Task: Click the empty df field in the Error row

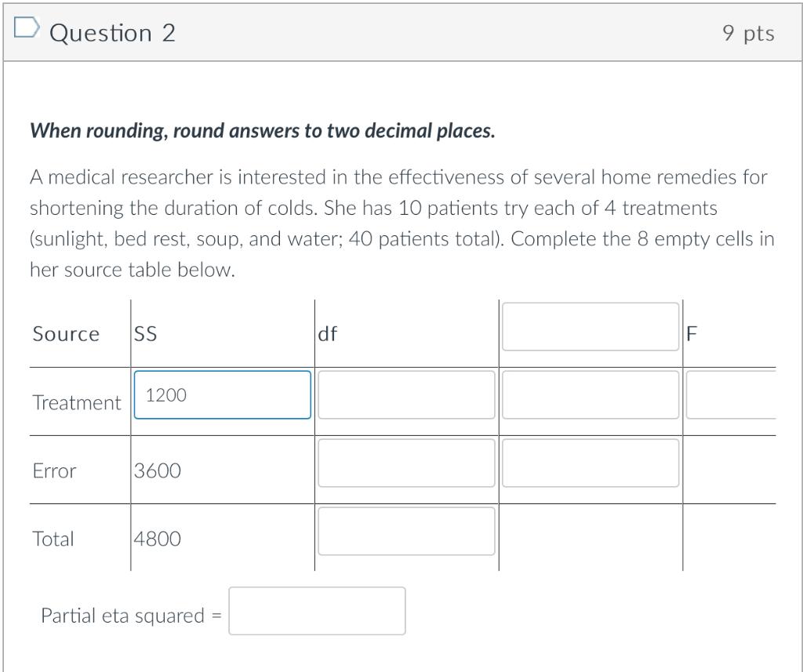Action: (406, 463)
